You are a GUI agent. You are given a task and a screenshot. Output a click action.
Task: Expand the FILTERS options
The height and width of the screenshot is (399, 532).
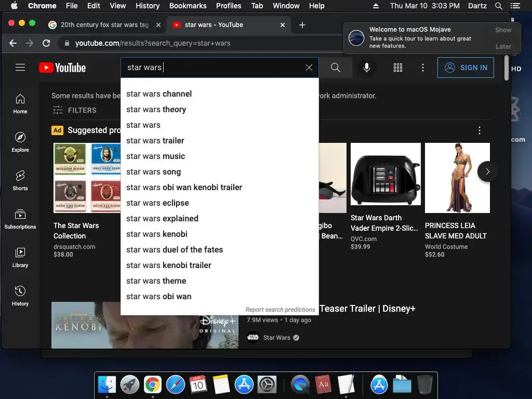point(75,110)
